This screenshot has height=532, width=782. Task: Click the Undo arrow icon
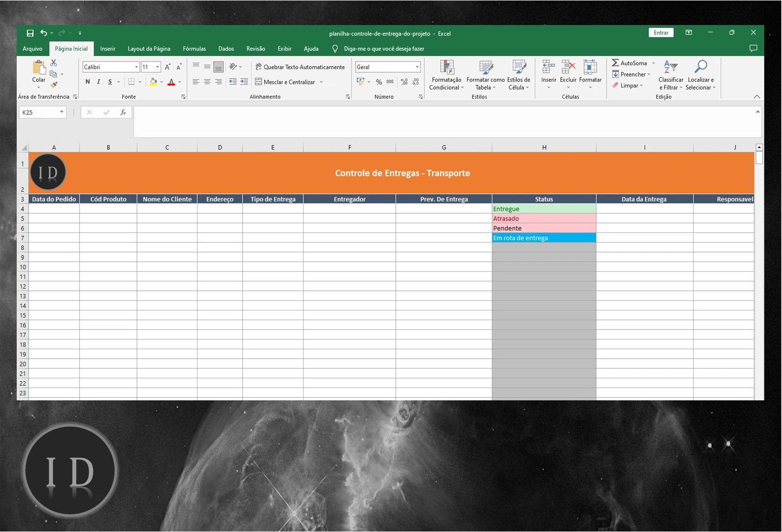pos(44,33)
